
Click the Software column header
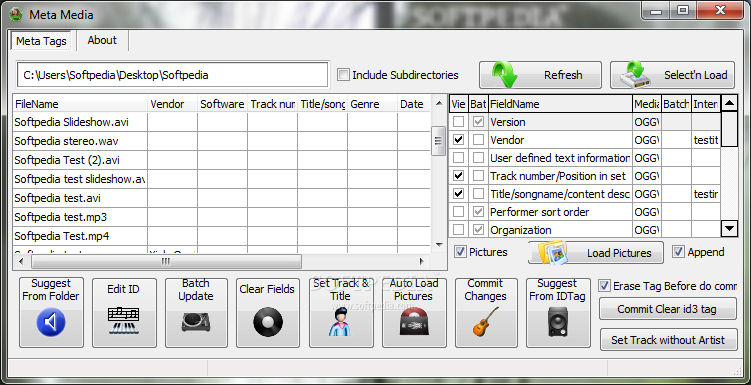(222, 104)
